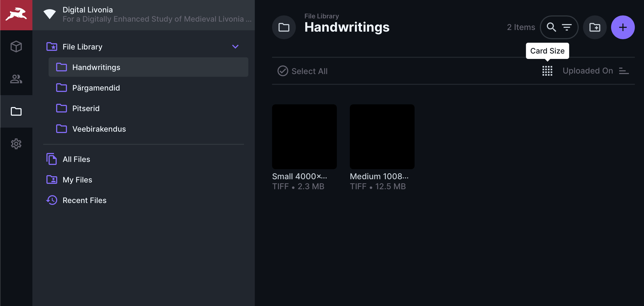The width and height of the screenshot is (644, 306).
Task: Open the Pitserid folder thumbnail in the sidebar
Action: (x=62, y=108)
